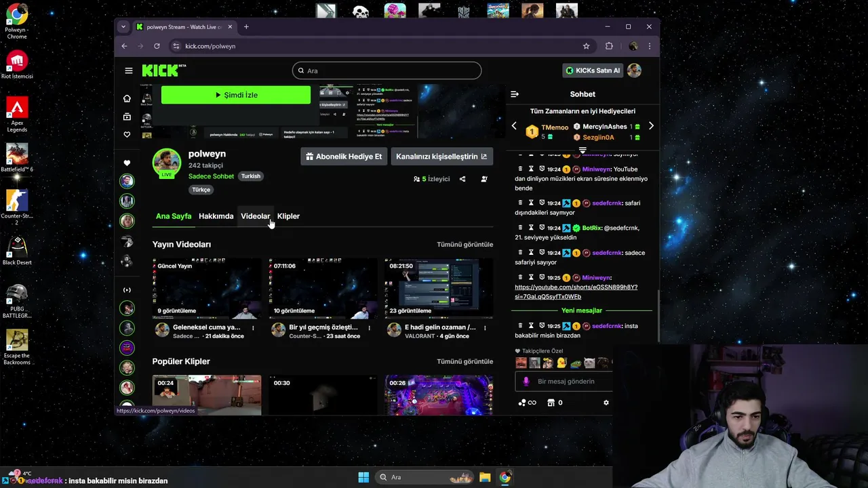Image resolution: width=868 pixels, height=488 pixels.
Task: Open a new Chrome tab
Action: [x=246, y=27]
